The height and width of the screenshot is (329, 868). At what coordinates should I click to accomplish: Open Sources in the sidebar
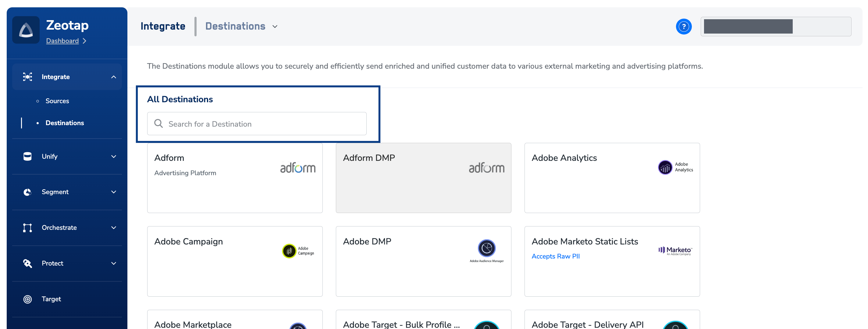point(57,101)
